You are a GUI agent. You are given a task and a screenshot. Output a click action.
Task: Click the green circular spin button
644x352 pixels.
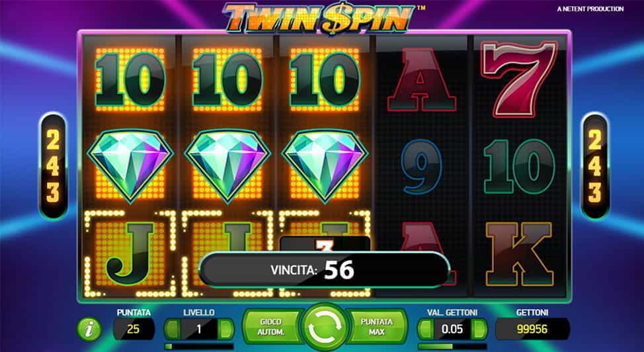[x=325, y=328]
